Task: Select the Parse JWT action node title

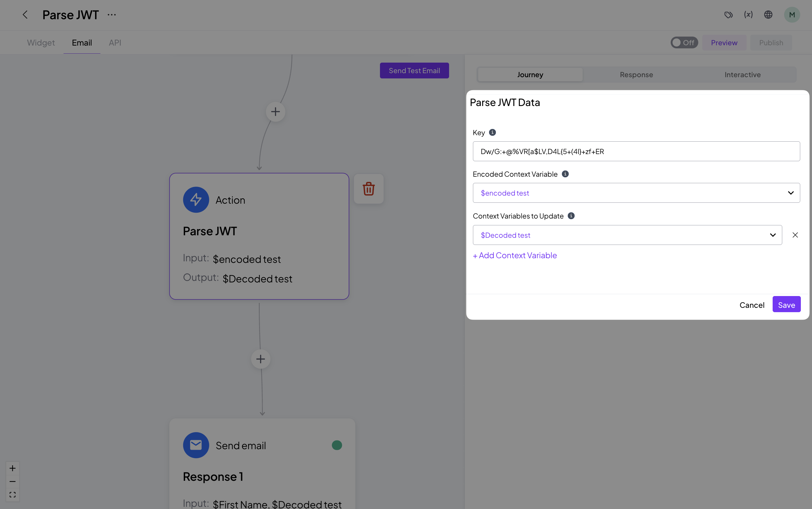Action: coord(210,231)
